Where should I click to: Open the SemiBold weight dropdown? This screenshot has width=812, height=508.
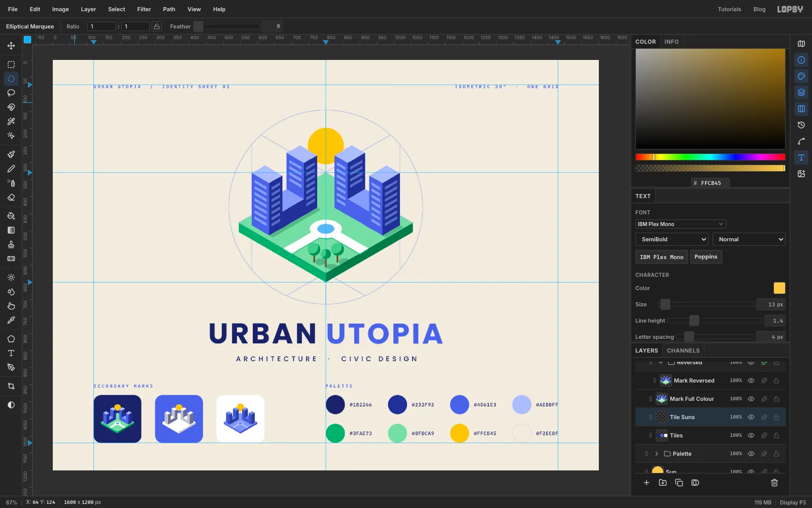tap(672, 239)
